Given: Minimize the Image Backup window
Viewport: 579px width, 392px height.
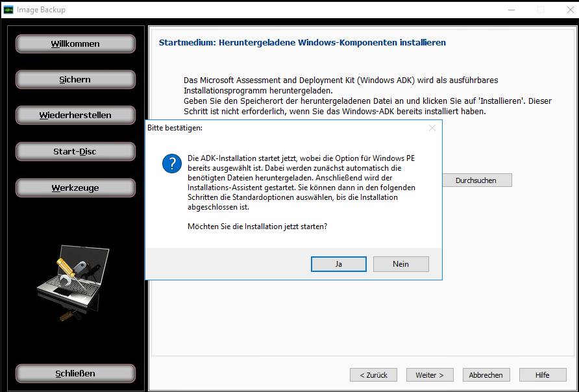Looking at the screenshot, I should click(x=511, y=10).
